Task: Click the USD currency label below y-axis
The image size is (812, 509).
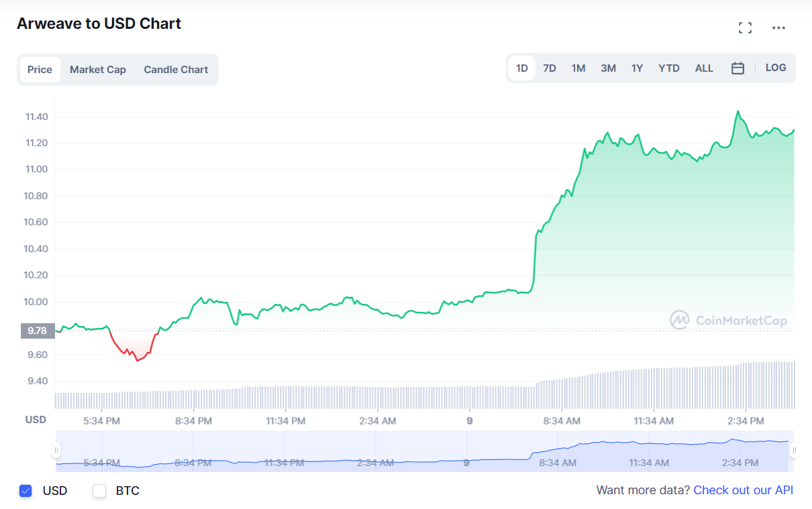Action: coord(36,420)
